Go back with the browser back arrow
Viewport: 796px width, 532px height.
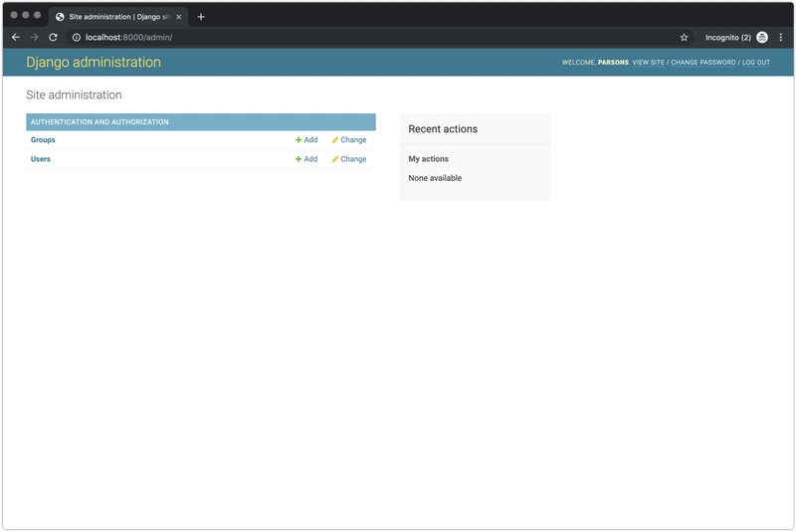tap(16, 37)
